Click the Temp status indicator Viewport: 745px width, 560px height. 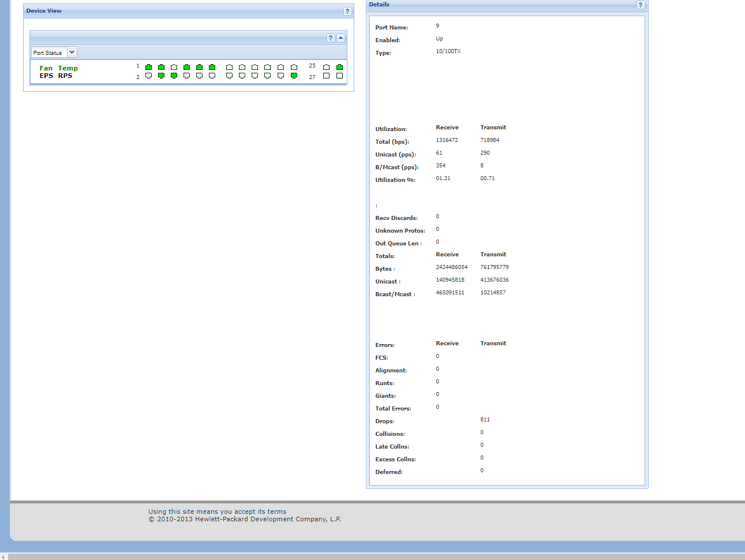(68, 68)
